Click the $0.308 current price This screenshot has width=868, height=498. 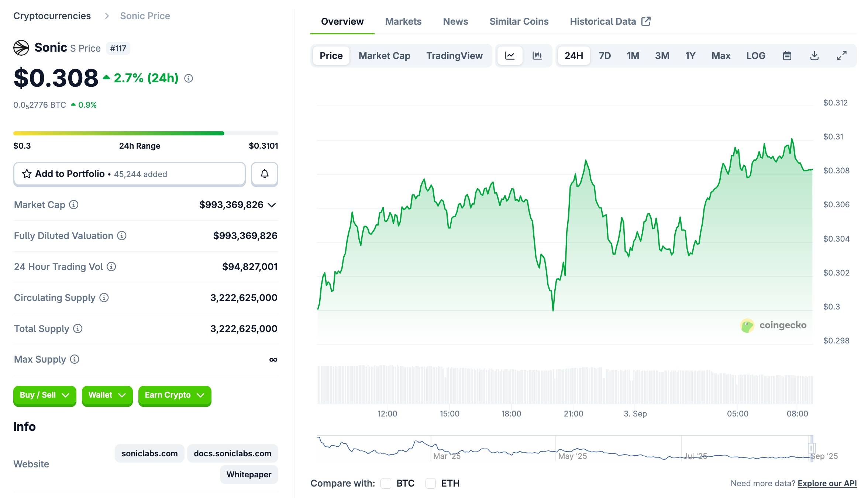pyautogui.click(x=56, y=78)
